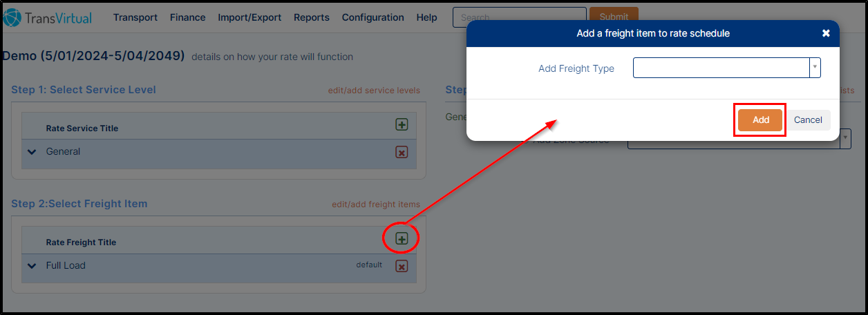Open the Import/Export menu

(x=249, y=17)
